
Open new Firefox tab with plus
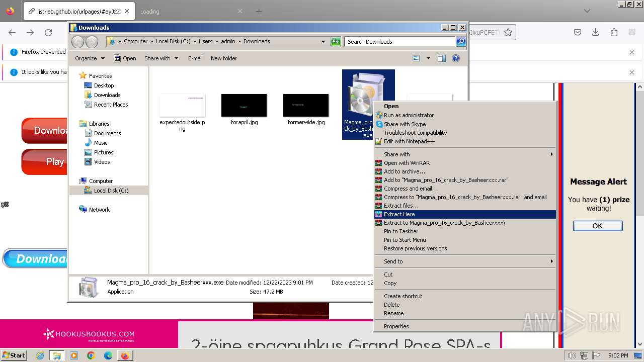click(259, 11)
